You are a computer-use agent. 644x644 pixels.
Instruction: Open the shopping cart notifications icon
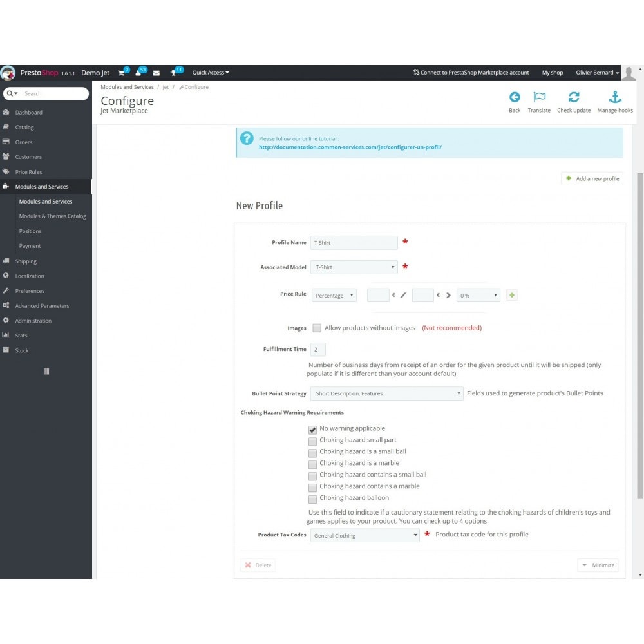coord(121,73)
